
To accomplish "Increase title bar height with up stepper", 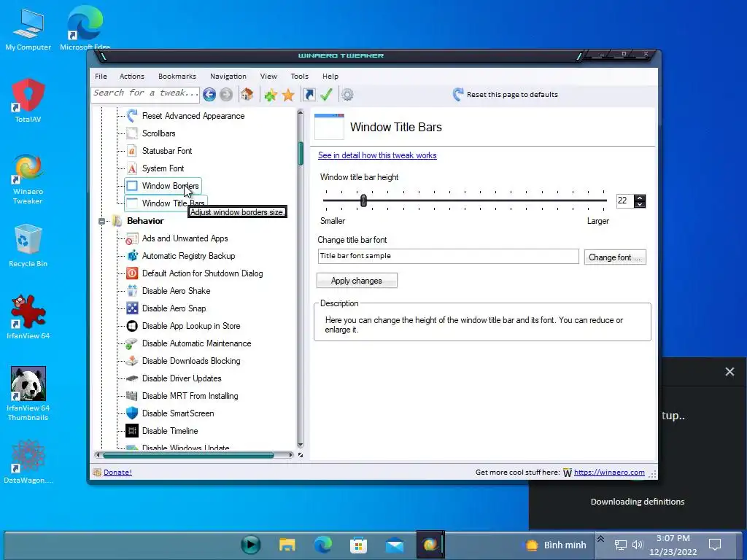I will (x=640, y=198).
